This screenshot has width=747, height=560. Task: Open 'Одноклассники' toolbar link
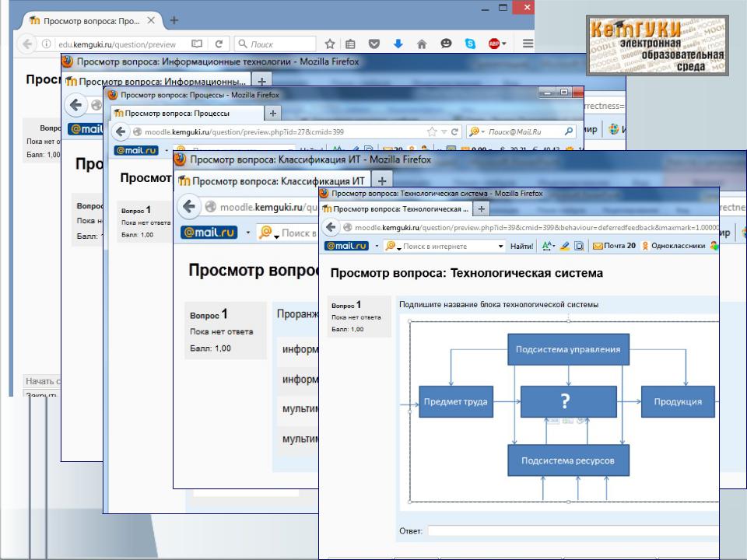point(674,246)
